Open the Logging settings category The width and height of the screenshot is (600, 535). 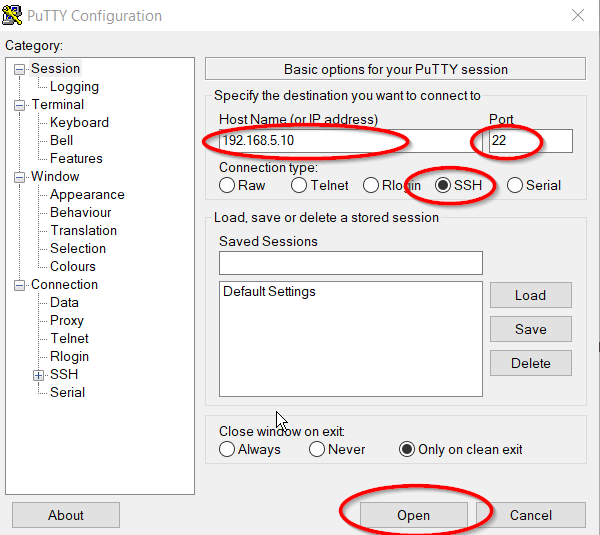click(x=74, y=87)
